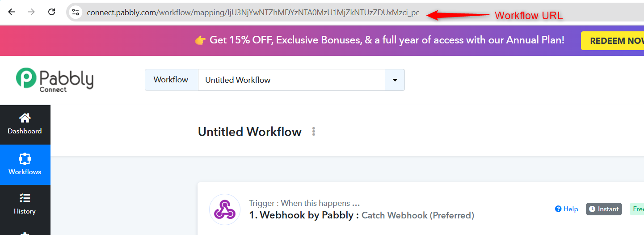Open three-dot menu beside Untitled Workflow
This screenshot has width=644, height=235.
tap(314, 132)
